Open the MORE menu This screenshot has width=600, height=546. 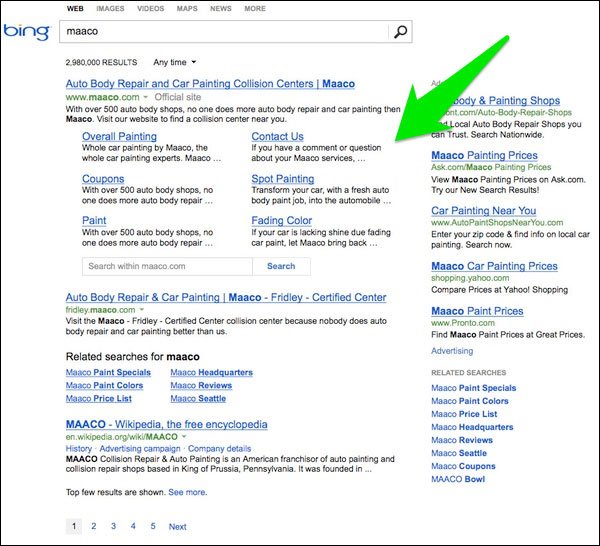click(x=255, y=8)
